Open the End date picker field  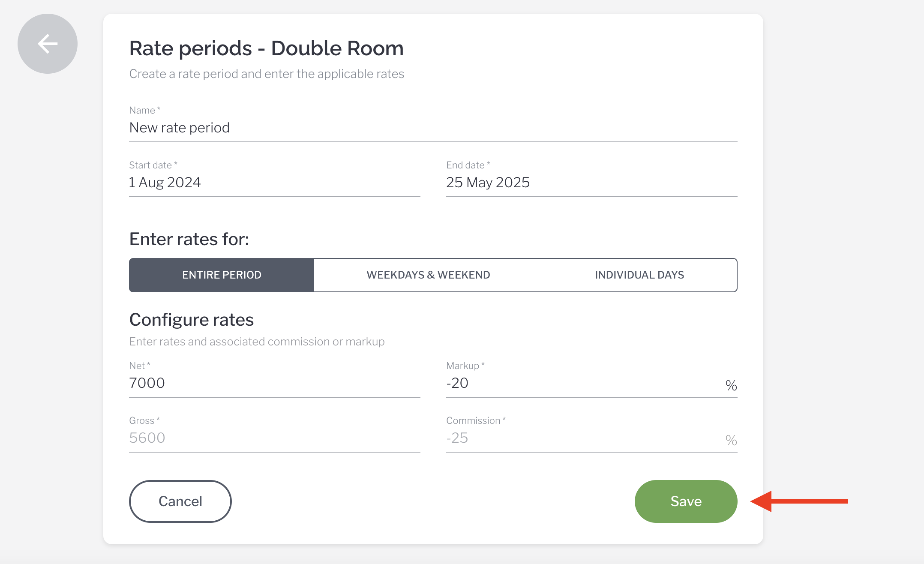point(591,183)
